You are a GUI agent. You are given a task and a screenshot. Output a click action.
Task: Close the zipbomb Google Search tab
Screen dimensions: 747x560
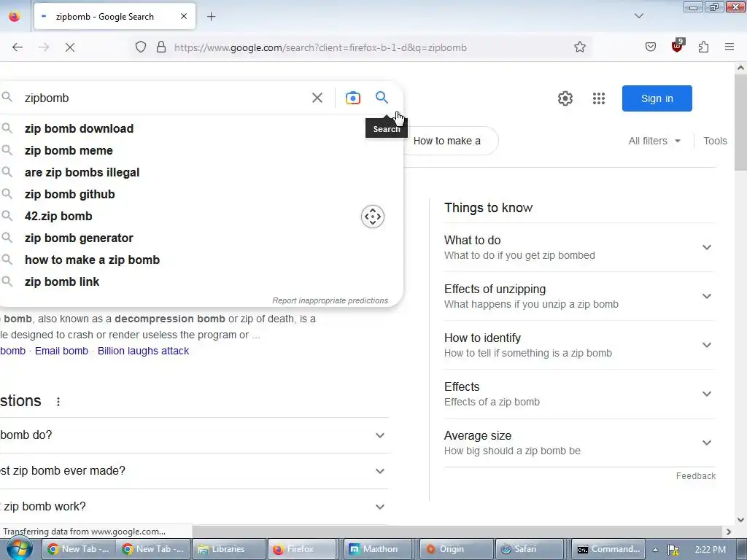[184, 17]
